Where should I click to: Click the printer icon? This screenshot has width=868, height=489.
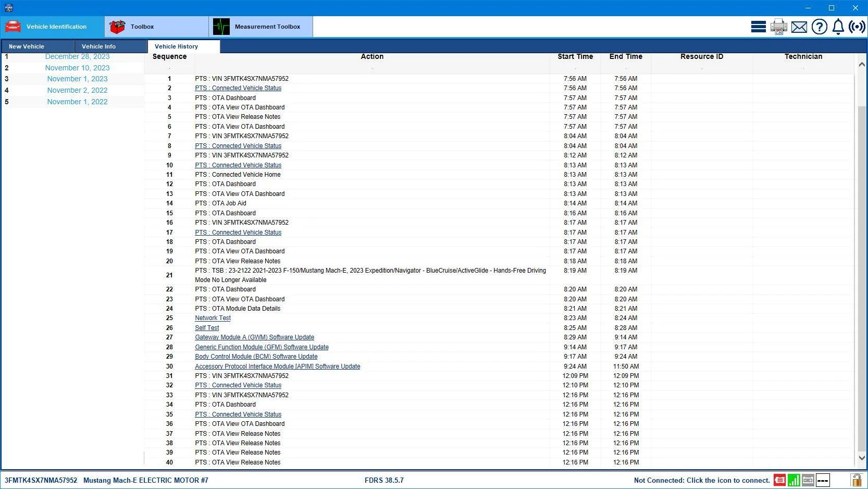point(779,27)
